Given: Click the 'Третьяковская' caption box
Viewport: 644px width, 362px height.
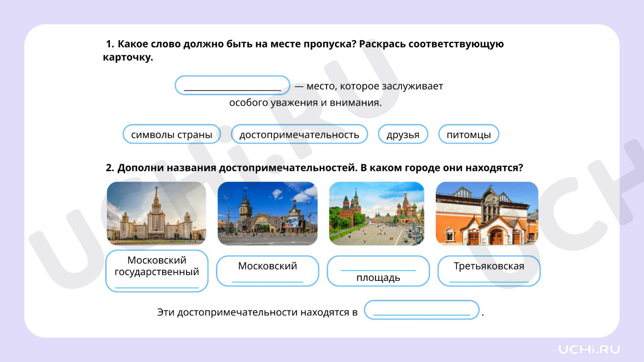Looking at the screenshot, I should pos(489,271).
